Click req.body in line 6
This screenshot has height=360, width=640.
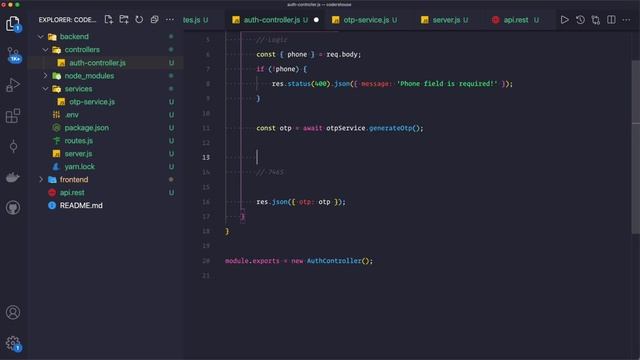(x=341, y=54)
